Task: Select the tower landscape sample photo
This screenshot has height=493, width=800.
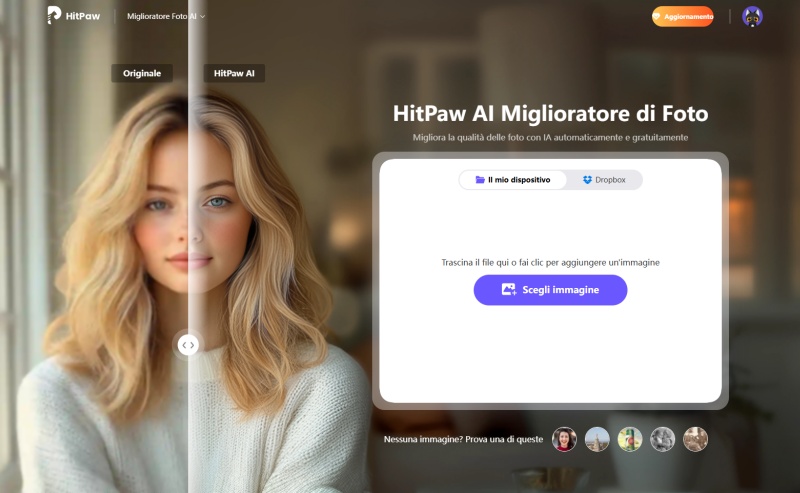Action: [x=597, y=439]
